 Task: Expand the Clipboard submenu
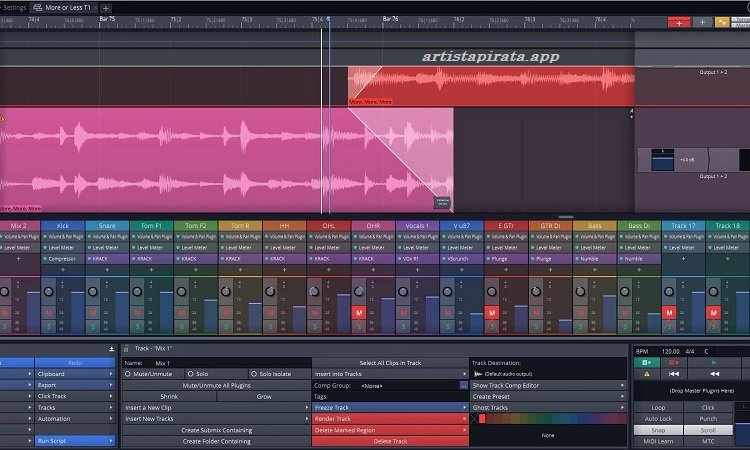[75, 374]
